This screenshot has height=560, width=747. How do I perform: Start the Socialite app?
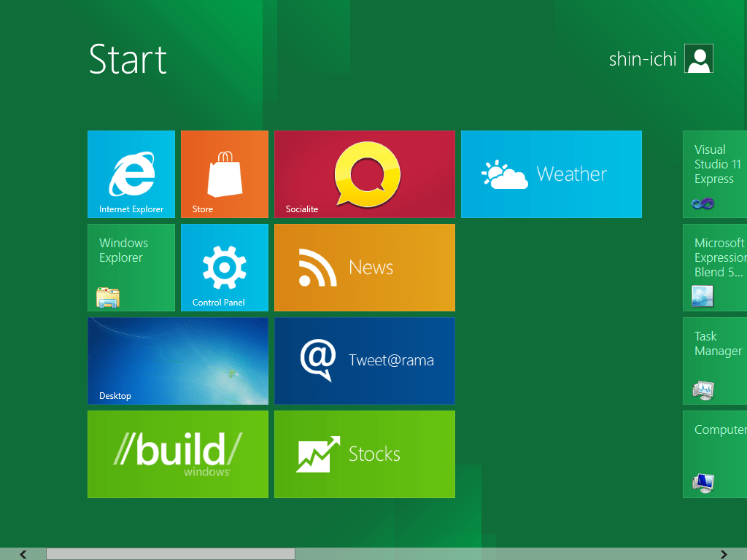[x=364, y=174]
